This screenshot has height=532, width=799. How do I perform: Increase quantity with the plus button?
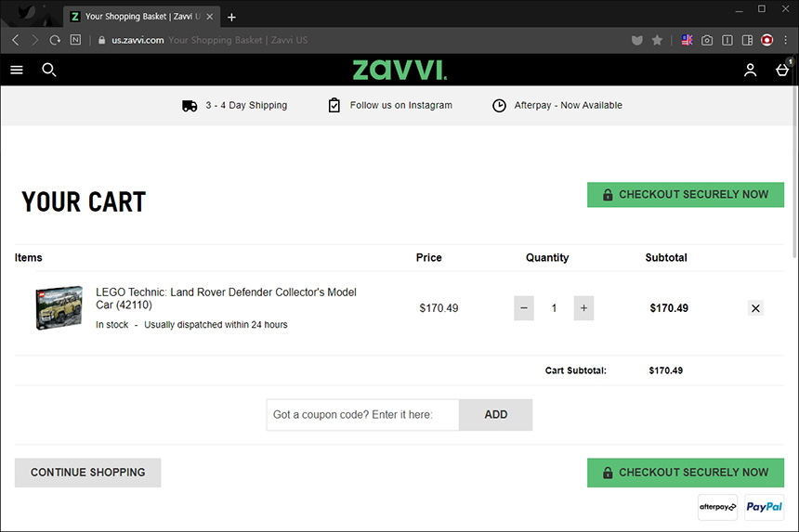[x=583, y=308]
